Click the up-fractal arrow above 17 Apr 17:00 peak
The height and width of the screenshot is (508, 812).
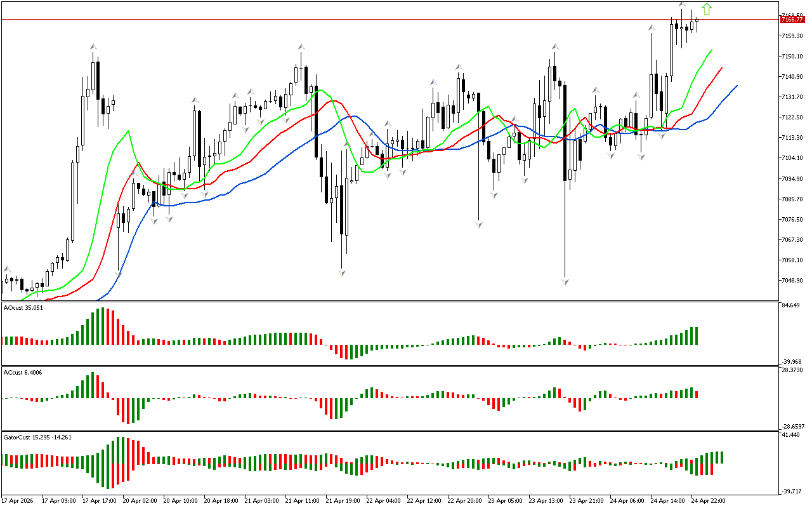click(93, 46)
